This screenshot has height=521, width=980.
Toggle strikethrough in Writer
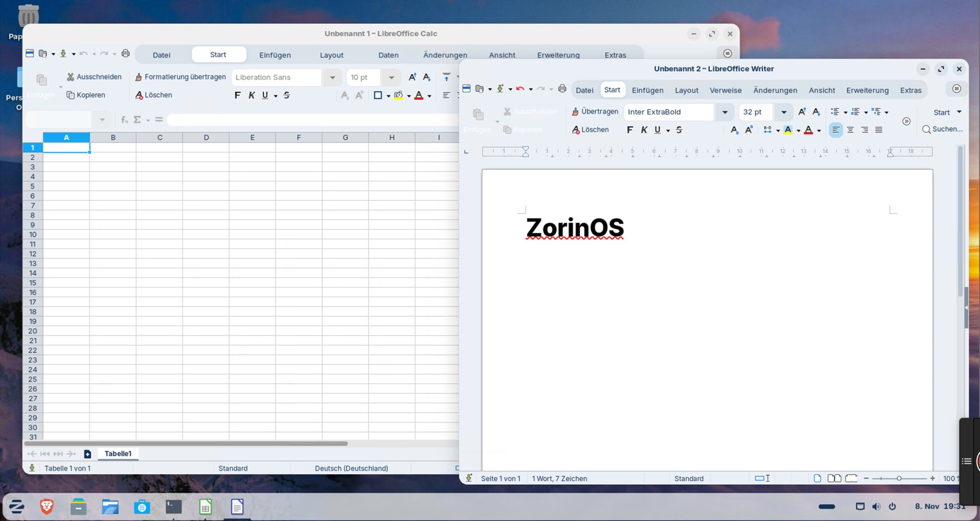(x=679, y=130)
